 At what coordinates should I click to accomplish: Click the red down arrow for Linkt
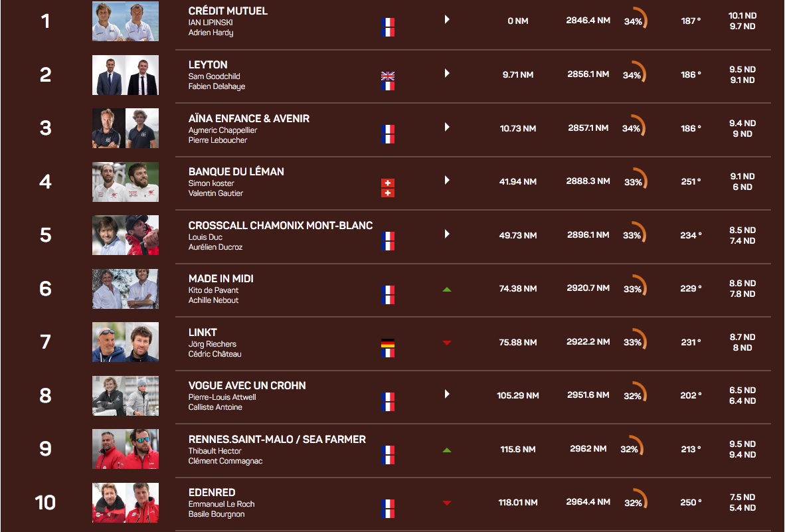click(447, 343)
